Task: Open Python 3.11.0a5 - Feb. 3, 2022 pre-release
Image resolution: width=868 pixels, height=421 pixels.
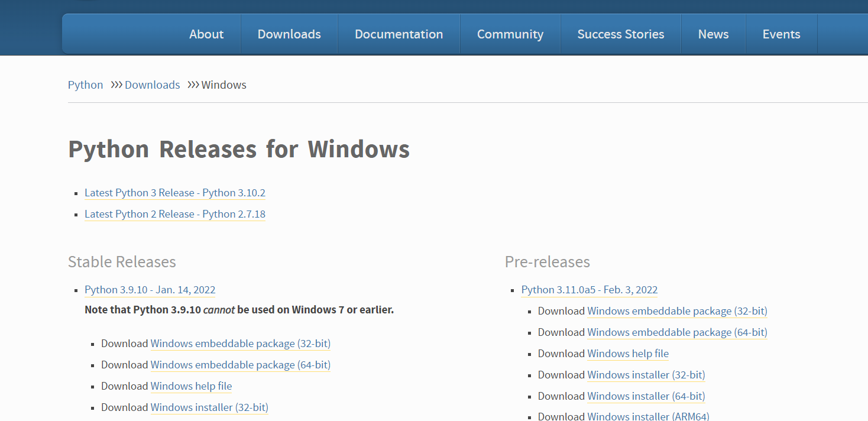Action: tap(590, 290)
